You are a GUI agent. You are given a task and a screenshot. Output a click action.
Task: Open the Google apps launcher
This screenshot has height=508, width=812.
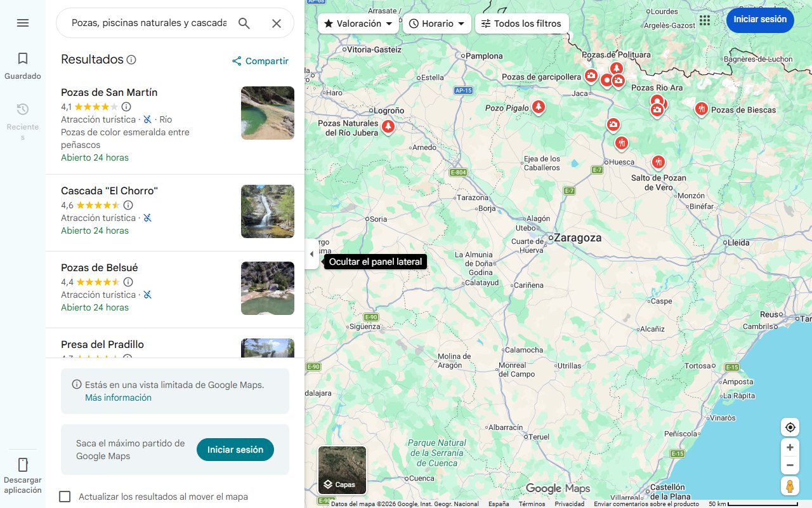pos(705,20)
